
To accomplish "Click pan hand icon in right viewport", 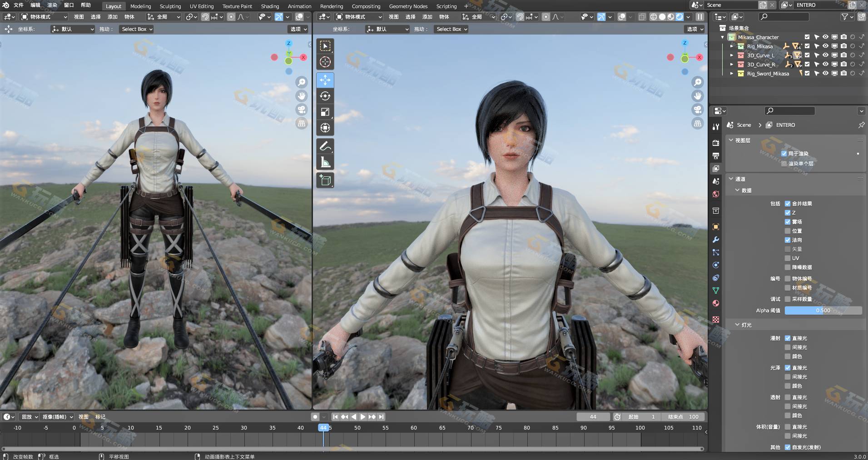I will pyautogui.click(x=698, y=96).
